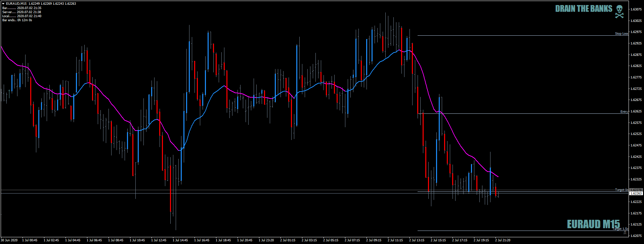This screenshot has width=644, height=244.
Task: Click 1.63025 on the price scale
Action: pos(636,21)
